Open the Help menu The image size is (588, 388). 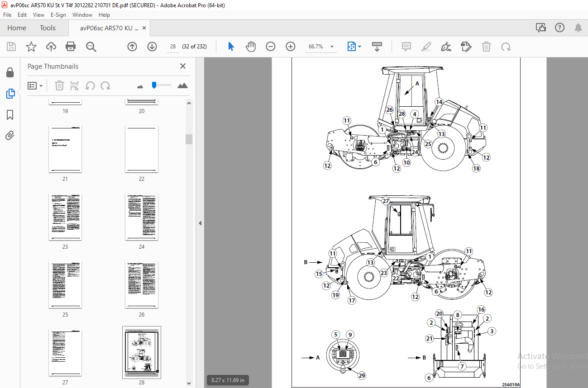click(104, 14)
